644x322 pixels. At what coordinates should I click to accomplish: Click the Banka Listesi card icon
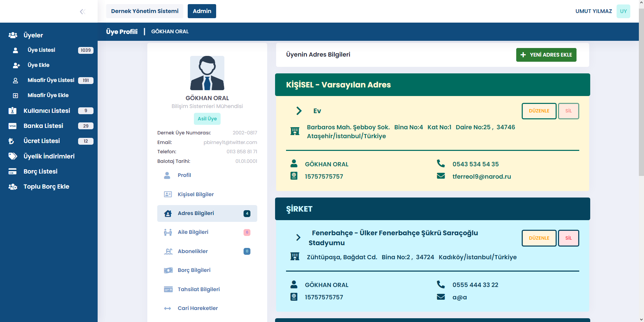point(13,126)
